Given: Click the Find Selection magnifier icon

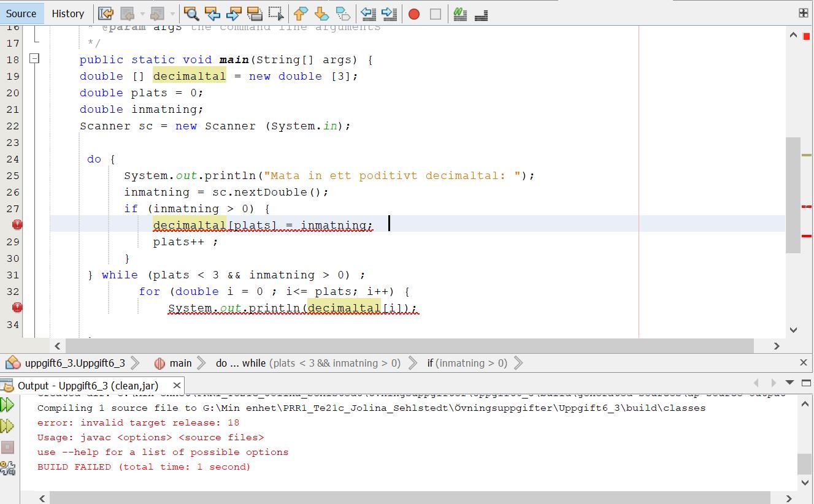Looking at the screenshot, I should (191, 13).
